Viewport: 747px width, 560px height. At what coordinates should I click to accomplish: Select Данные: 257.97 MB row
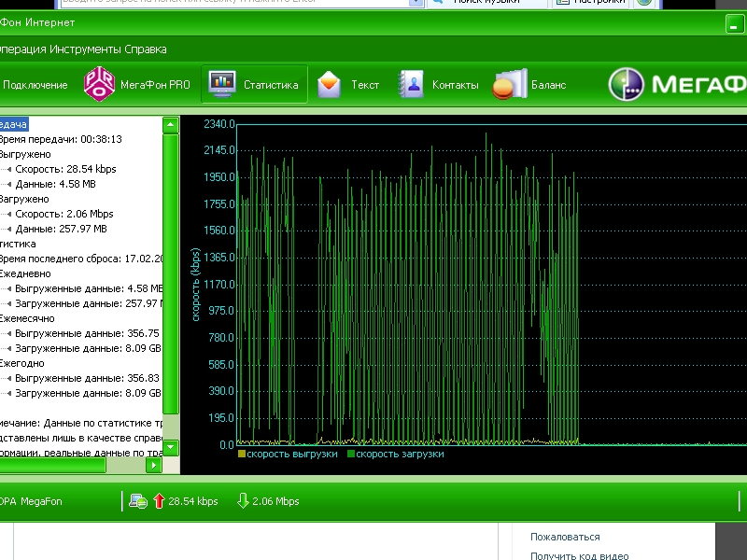pyautogui.click(x=61, y=229)
